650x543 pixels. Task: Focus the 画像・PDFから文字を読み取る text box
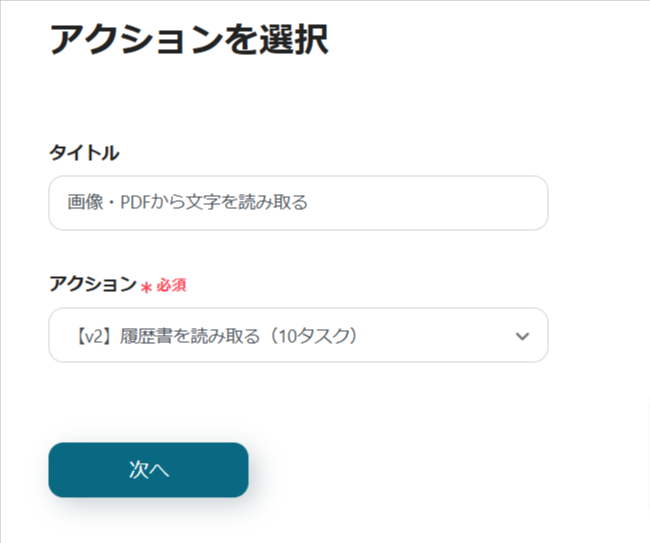click(298, 203)
